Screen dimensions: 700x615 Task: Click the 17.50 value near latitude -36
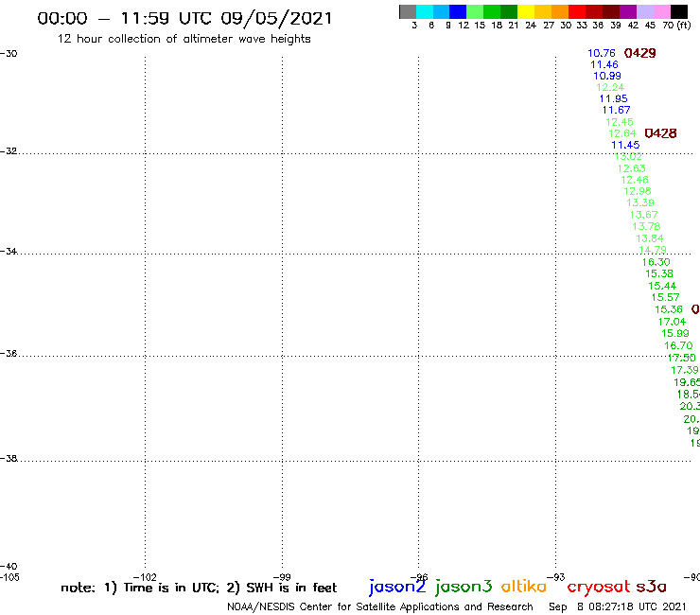click(682, 358)
